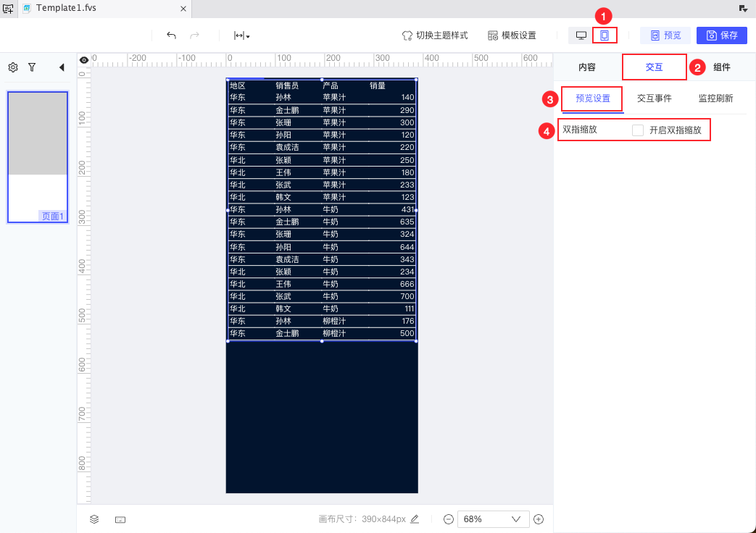Screen dimensions: 756x533
Task: Zoom in with the plus icon
Action: (x=539, y=519)
